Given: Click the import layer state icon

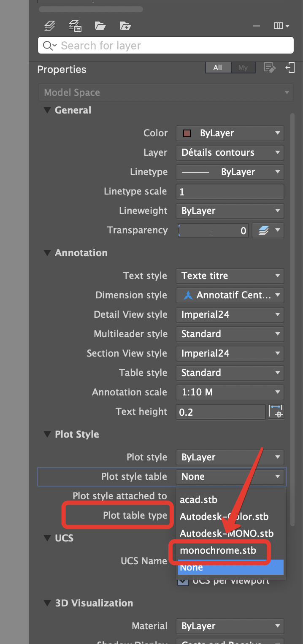Looking at the screenshot, I should [125, 26].
